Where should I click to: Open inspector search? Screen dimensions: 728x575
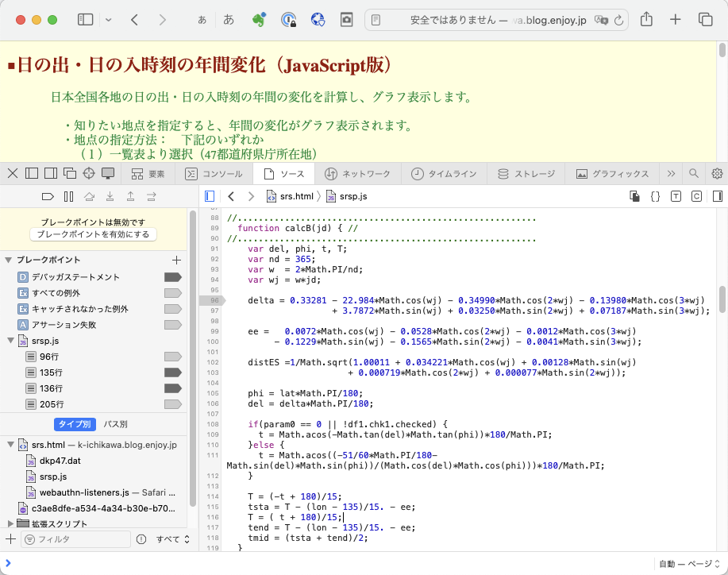pyautogui.click(x=694, y=173)
